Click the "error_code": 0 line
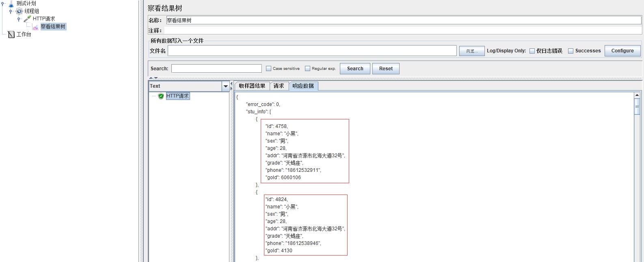Viewport: 644px width, 262px height. point(263,104)
